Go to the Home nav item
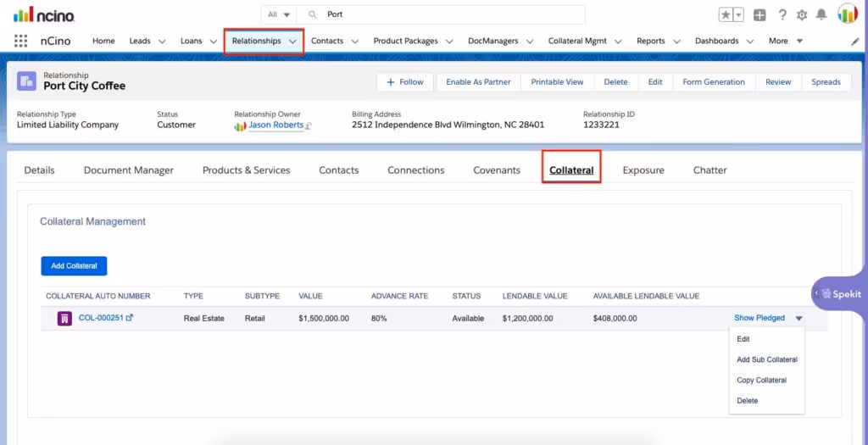The image size is (868, 445). 103,41
